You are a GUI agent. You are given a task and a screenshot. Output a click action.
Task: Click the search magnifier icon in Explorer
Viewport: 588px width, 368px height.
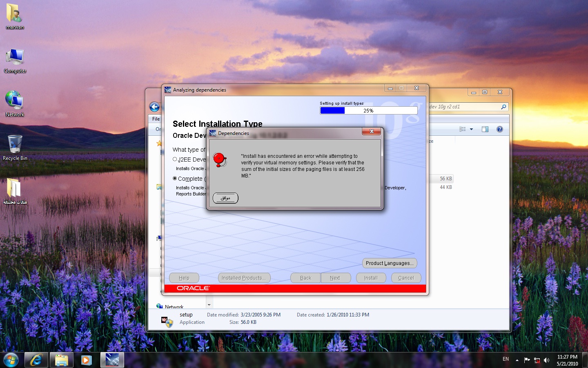503,107
